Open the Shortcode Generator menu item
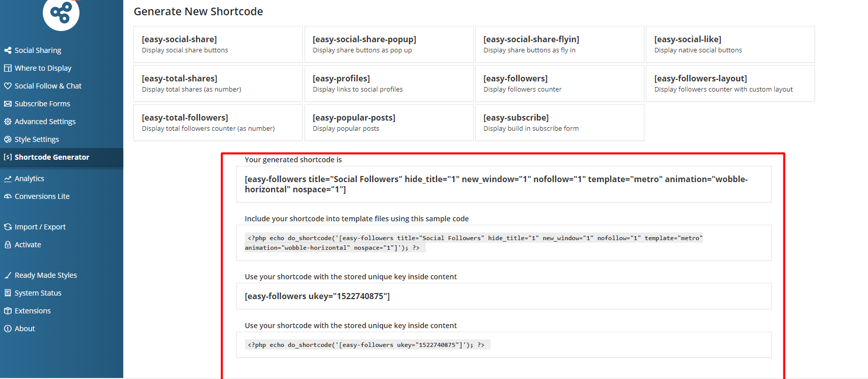The image size is (868, 379). tap(51, 157)
